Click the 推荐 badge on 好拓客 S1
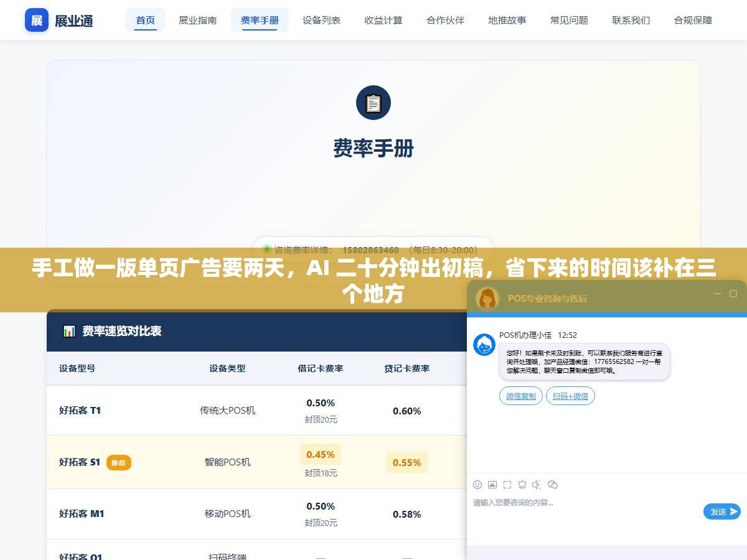This screenshot has height=560, width=747. (118, 462)
